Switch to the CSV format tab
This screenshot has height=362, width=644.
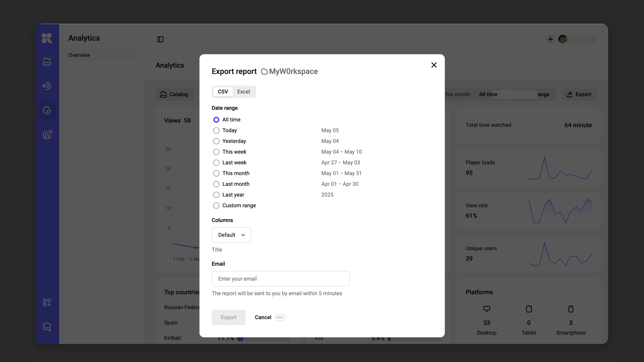click(x=223, y=92)
